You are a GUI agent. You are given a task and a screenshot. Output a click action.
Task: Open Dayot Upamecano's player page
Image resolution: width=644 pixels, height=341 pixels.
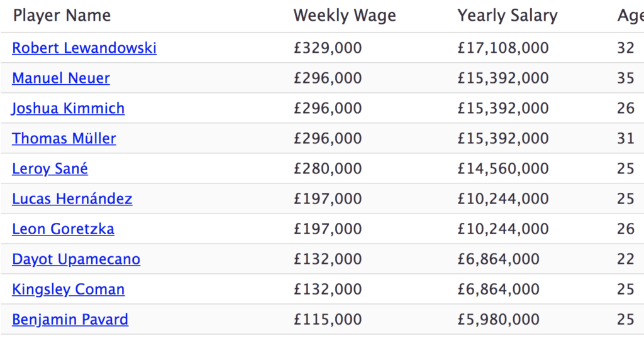tap(76, 259)
